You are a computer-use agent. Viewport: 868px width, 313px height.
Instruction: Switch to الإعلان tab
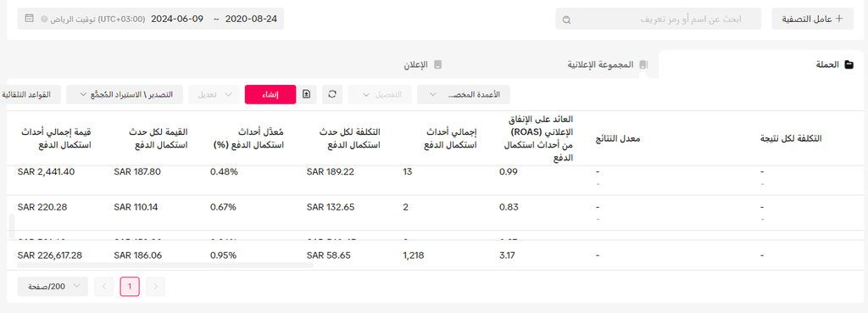pos(424,64)
